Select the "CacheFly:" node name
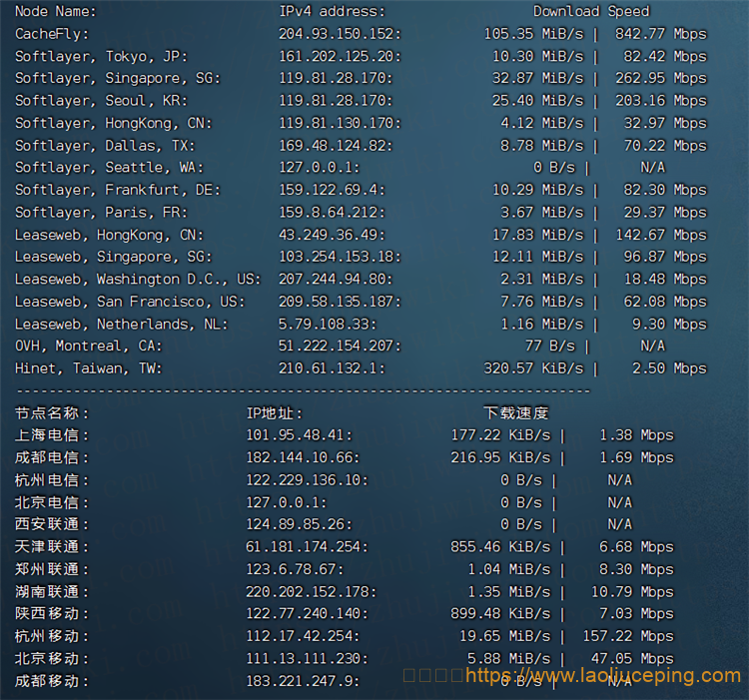 coord(52,34)
